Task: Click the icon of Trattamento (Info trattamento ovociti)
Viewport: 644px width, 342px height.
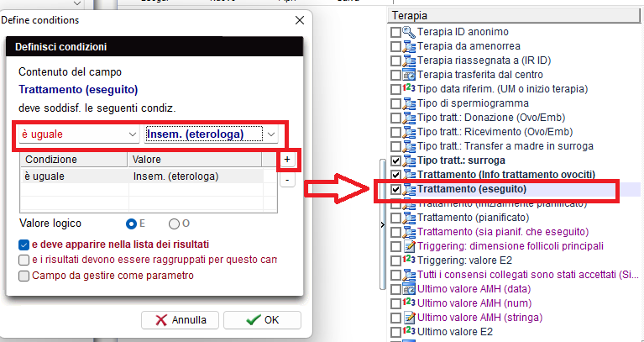Action: click(409, 175)
